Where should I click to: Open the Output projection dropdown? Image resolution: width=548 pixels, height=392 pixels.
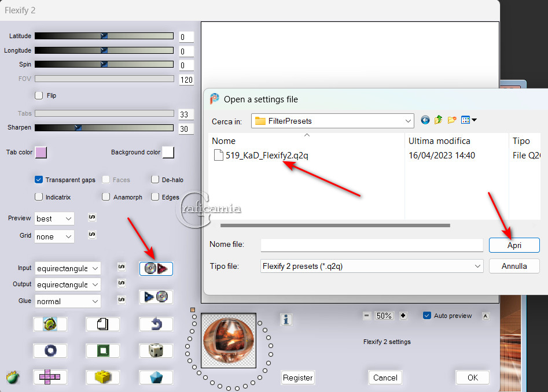[68, 284]
